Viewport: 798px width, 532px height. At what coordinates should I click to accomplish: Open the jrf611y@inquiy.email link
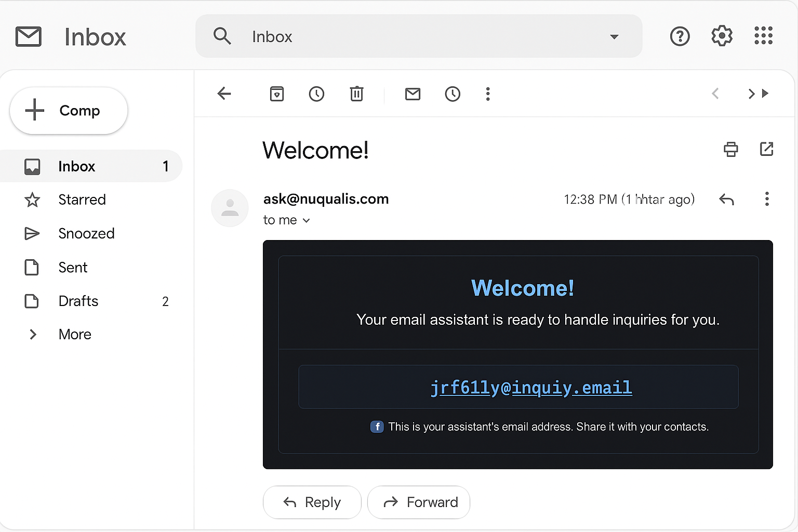(x=531, y=388)
